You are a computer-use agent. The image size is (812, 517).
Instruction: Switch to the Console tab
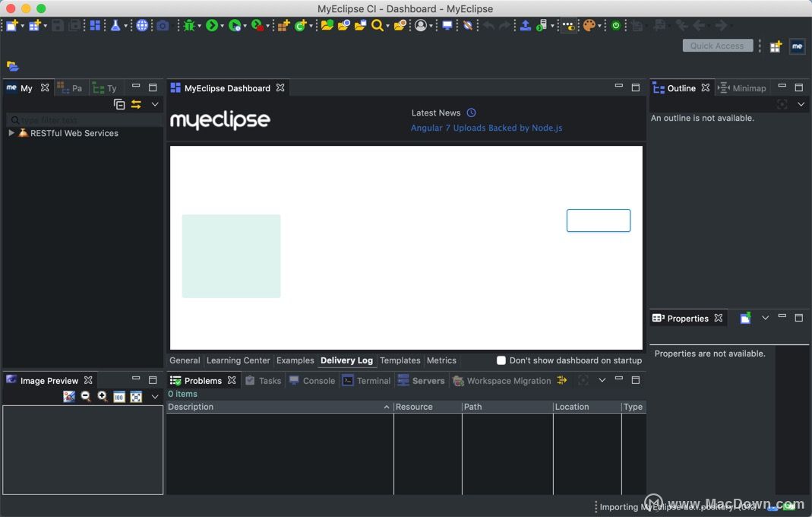(x=312, y=381)
